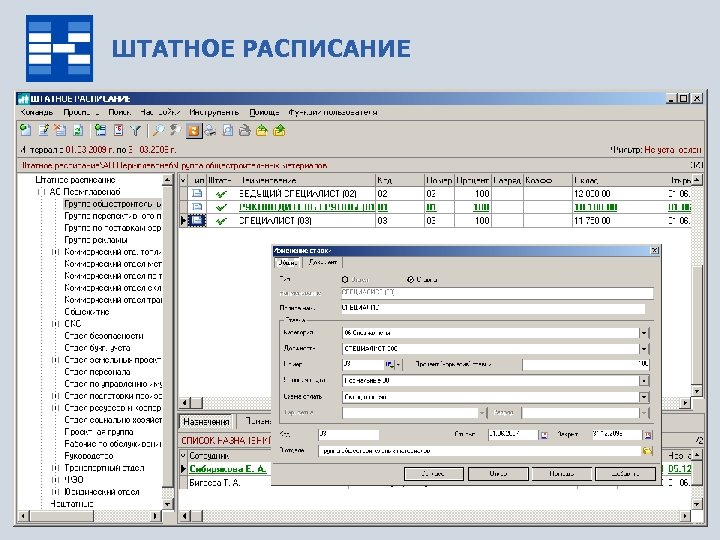
Task: Click the magnifier search toolbar icon
Action: pos(158,130)
